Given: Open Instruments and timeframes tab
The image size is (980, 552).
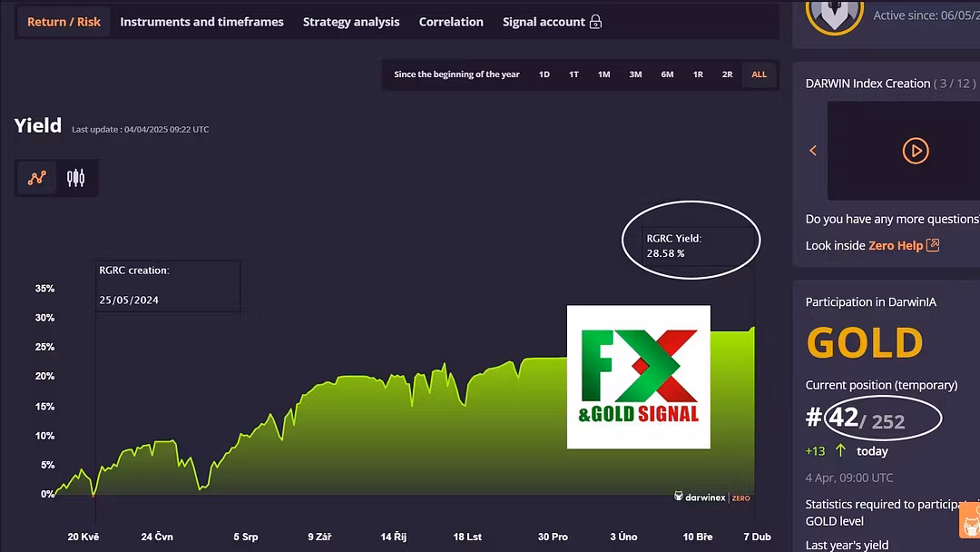Looking at the screenshot, I should 201,22.
